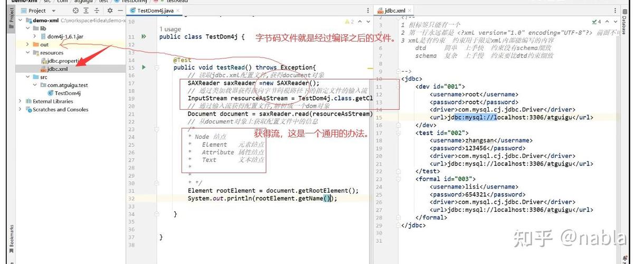This screenshot has width=644, height=264.
Task: Run testRead method using gutter run icon
Action: click(x=144, y=68)
